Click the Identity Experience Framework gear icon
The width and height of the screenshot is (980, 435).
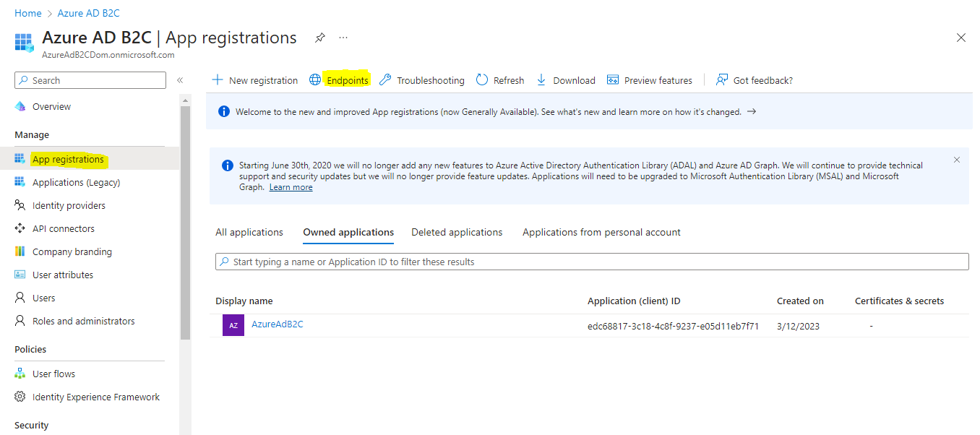coord(20,397)
